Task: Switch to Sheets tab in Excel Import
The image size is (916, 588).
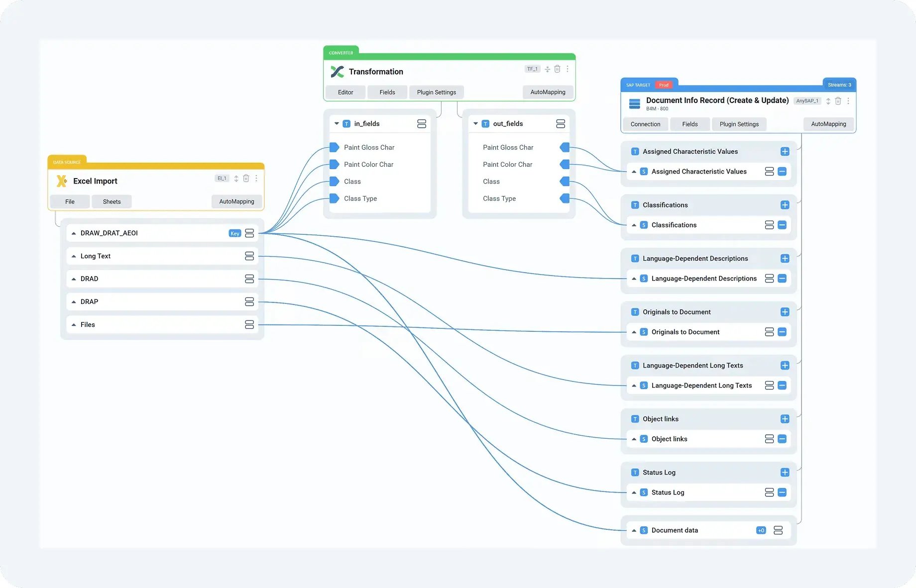Action: (112, 201)
